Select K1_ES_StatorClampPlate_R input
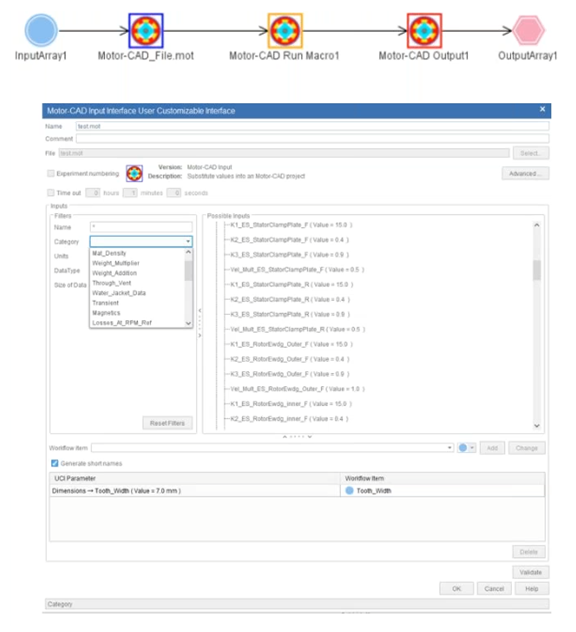Viewport: 576px width, 632px height. click(291, 285)
